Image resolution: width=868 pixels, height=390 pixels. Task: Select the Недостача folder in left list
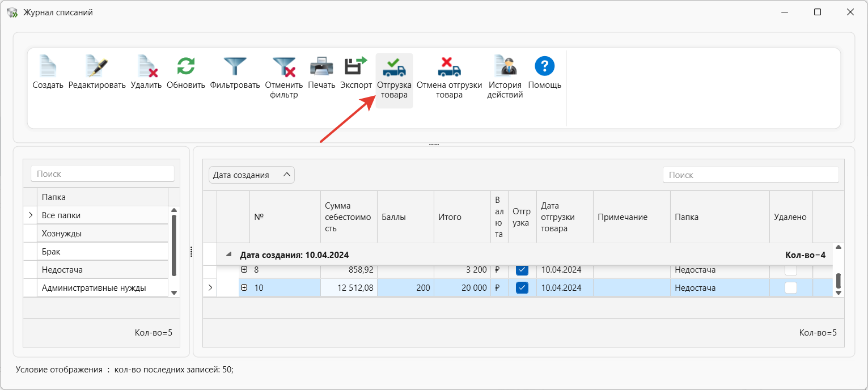pos(103,270)
